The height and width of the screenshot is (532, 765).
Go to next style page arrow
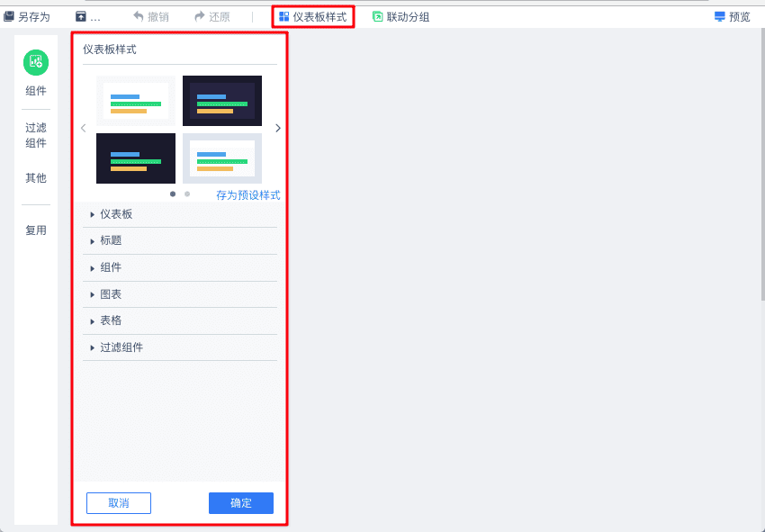coord(277,128)
